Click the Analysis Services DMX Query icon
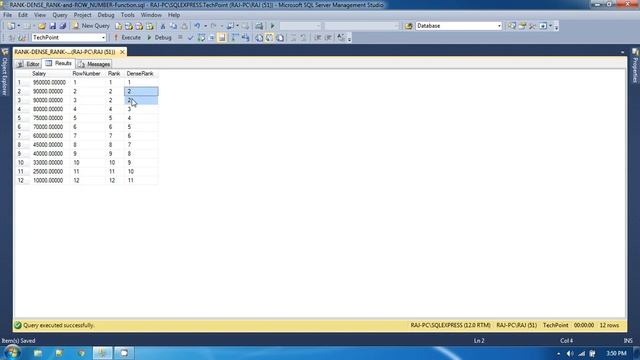The image size is (640, 360). click(139, 26)
